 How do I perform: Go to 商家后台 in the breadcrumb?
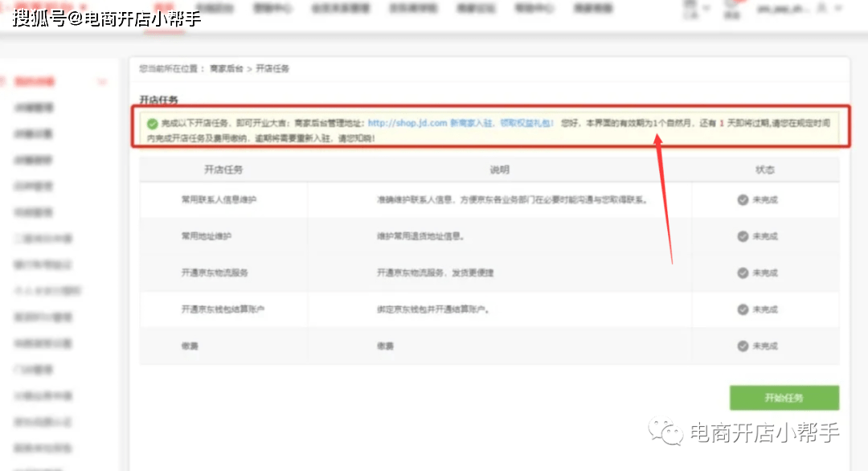(x=226, y=69)
